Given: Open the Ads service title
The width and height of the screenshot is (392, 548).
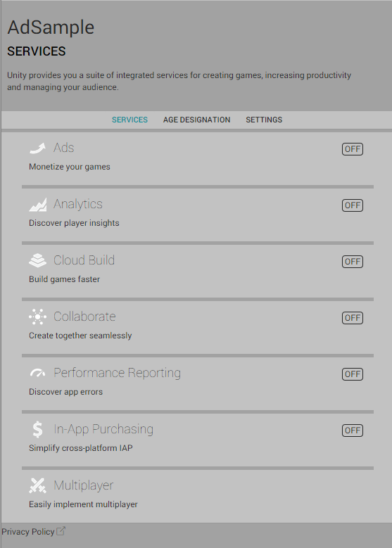Looking at the screenshot, I should [63, 148].
